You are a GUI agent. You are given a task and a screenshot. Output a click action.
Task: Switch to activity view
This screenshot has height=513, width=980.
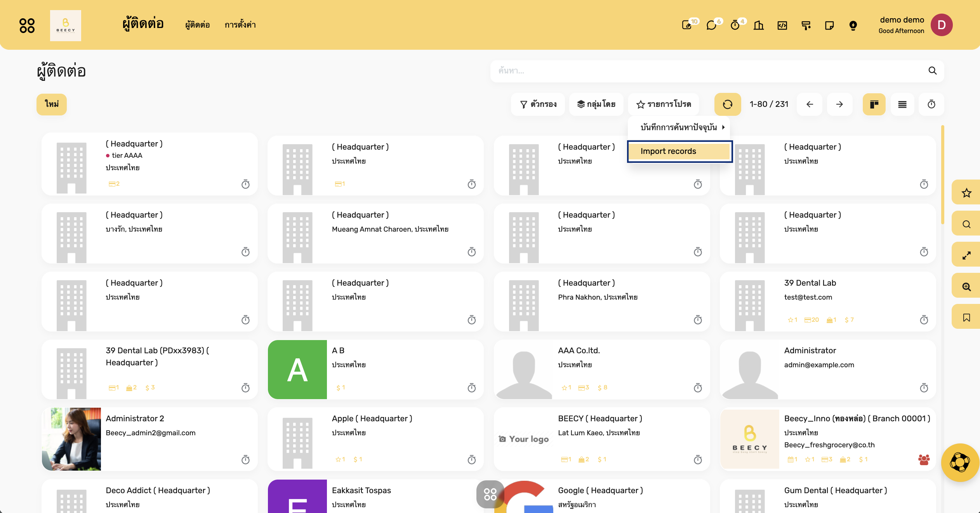[931, 104]
